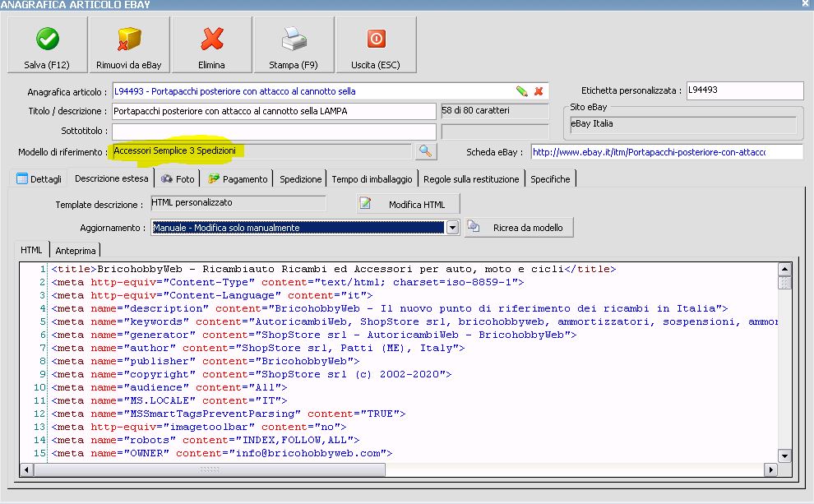Click the HTML editor scroll down arrow
Screen dimensions: 814x504
(x=784, y=455)
